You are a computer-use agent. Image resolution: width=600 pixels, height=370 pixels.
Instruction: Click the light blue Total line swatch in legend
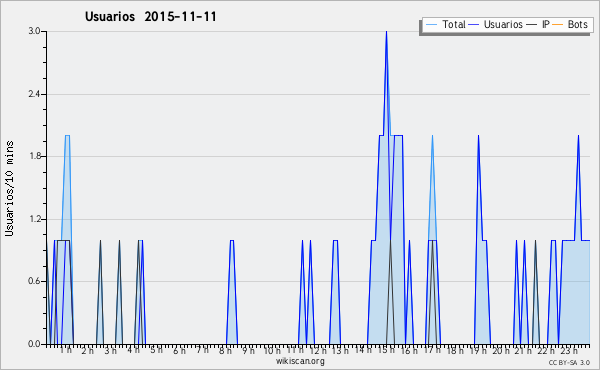point(431,25)
